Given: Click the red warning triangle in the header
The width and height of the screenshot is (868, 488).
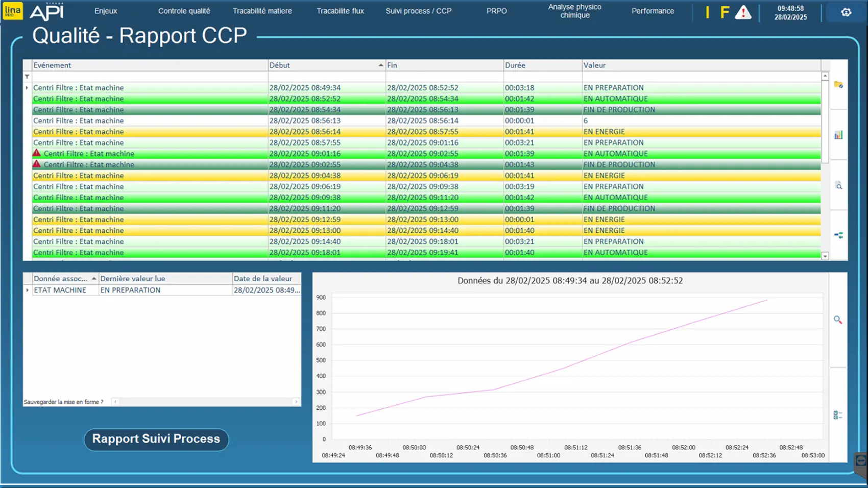Looking at the screenshot, I should point(743,12).
